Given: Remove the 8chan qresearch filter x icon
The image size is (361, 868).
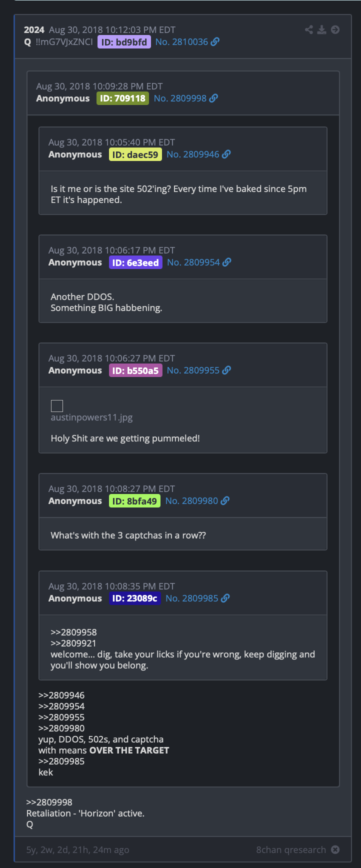Looking at the screenshot, I should 335,850.
